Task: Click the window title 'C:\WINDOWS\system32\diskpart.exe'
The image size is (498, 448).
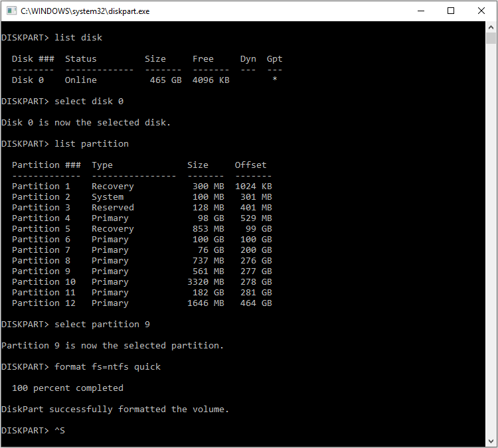Action: (x=85, y=11)
